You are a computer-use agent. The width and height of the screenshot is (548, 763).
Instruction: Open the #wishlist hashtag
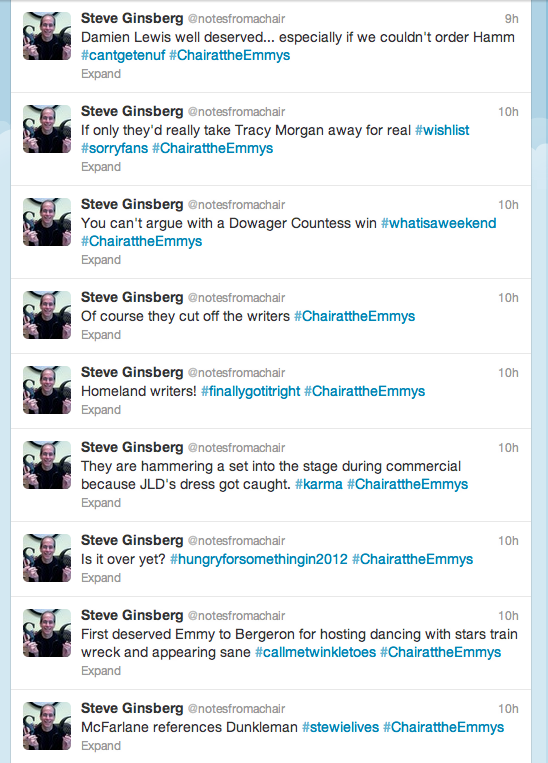pos(442,130)
